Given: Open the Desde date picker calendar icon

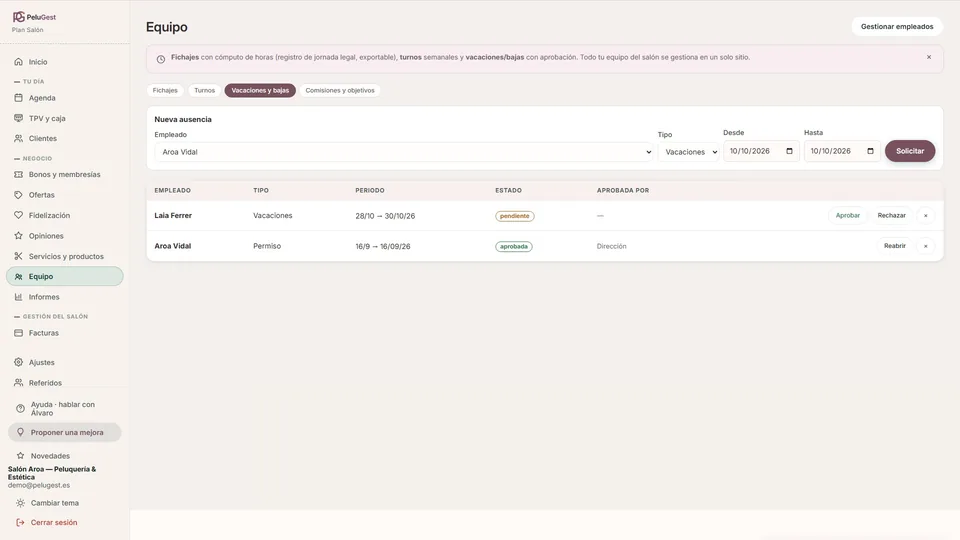Looking at the screenshot, I should (x=789, y=151).
